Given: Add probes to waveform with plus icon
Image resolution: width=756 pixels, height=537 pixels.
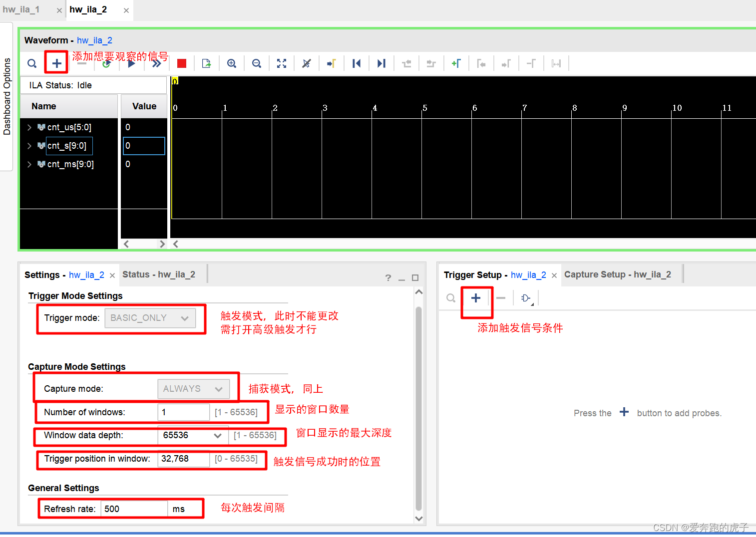Looking at the screenshot, I should pyautogui.click(x=56, y=62).
